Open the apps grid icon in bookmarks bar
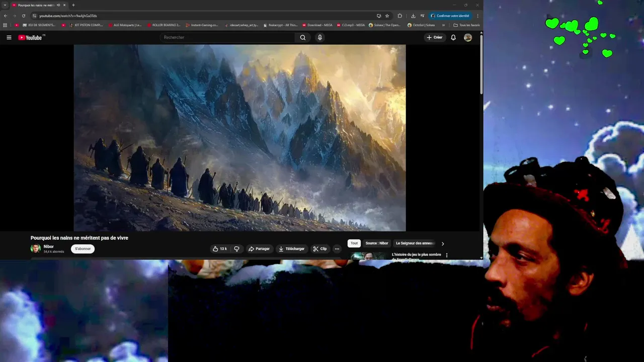644x362 pixels. (5, 25)
